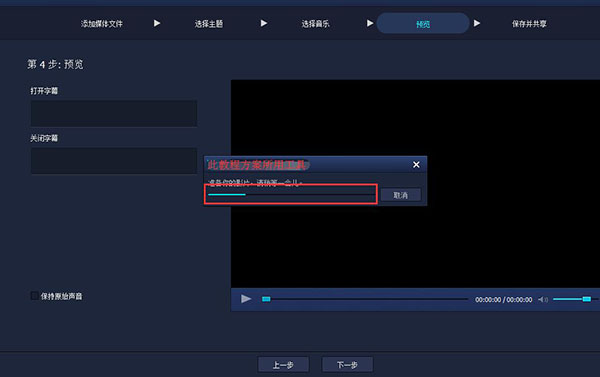The height and width of the screenshot is (377, 600).
Task: Go back with the 上一步 button
Action: pyautogui.click(x=283, y=365)
